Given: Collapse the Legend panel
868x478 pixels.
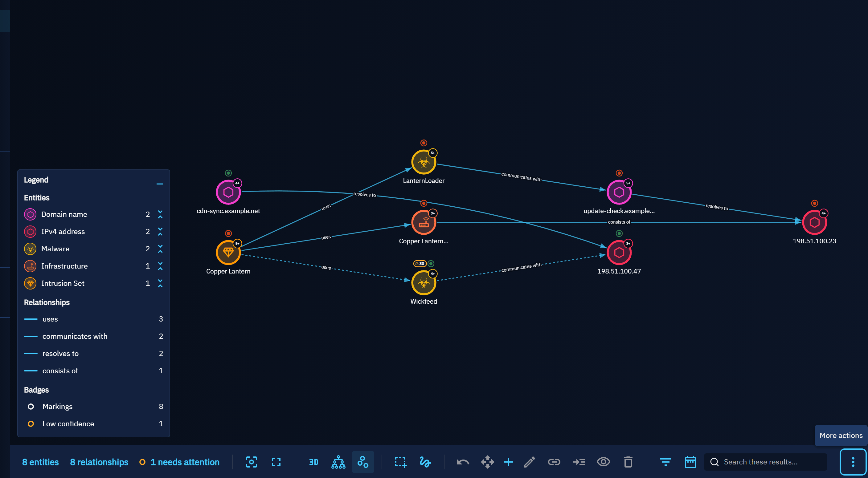Looking at the screenshot, I should click(160, 184).
